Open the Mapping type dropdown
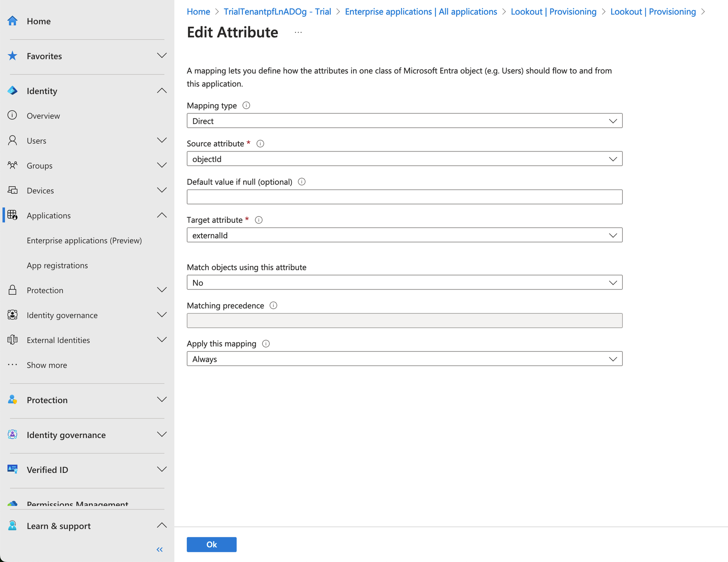This screenshot has height=562, width=728. pos(404,121)
